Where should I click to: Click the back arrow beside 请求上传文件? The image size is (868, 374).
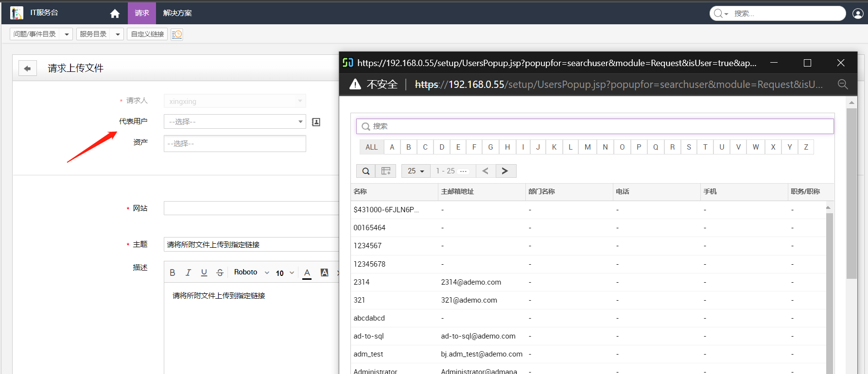click(27, 68)
